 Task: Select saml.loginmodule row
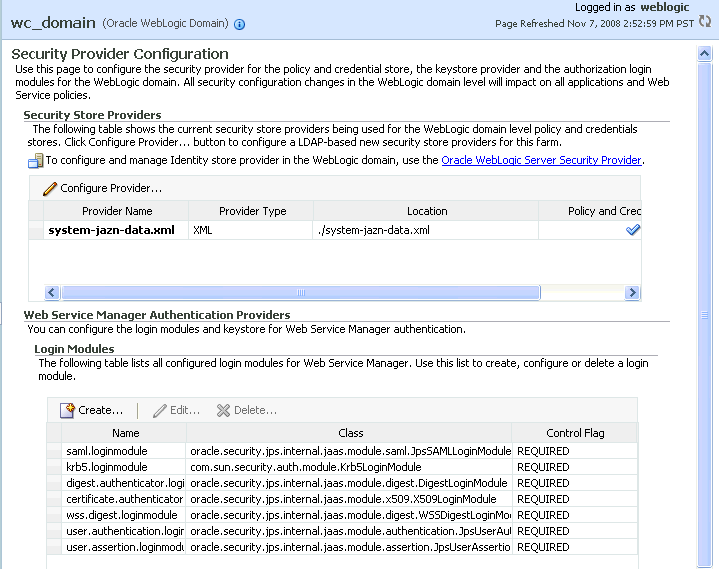coord(342,451)
